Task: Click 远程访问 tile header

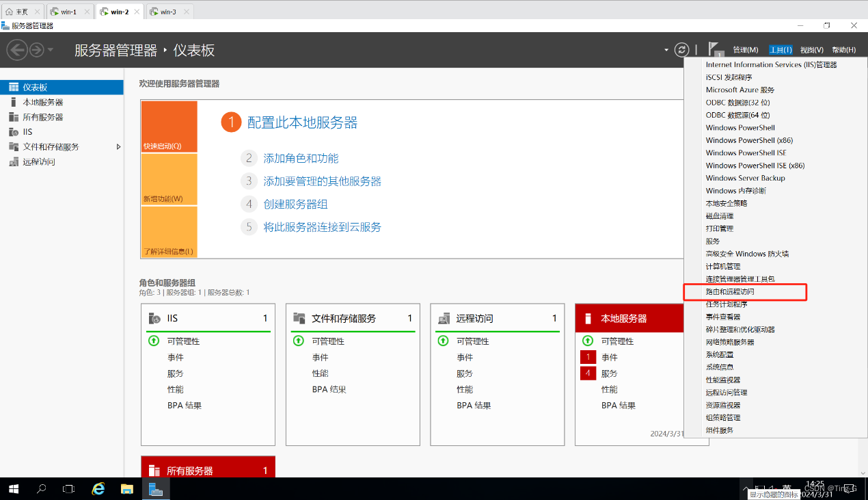Action: pyautogui.click(x=498, y=318)
